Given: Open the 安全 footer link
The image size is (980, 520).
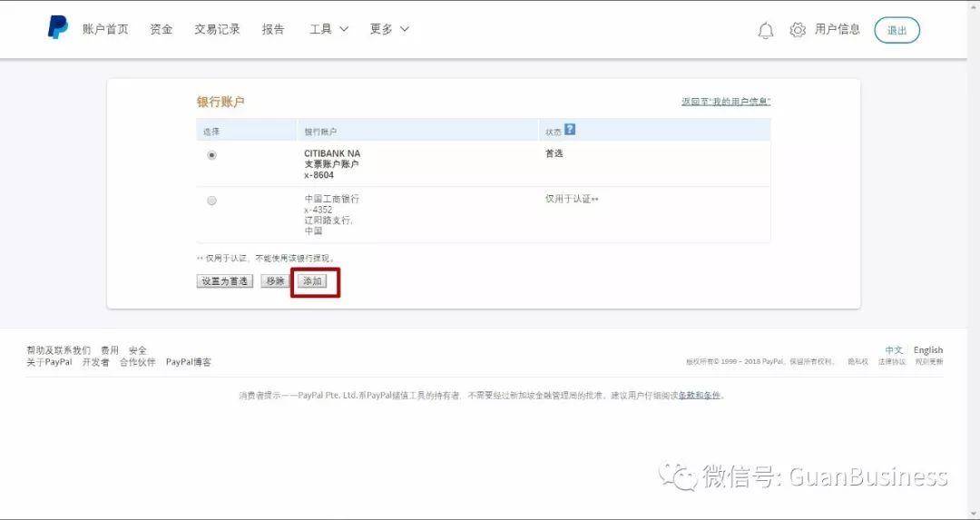Looking at the screenshot, I should click(138, 350).
